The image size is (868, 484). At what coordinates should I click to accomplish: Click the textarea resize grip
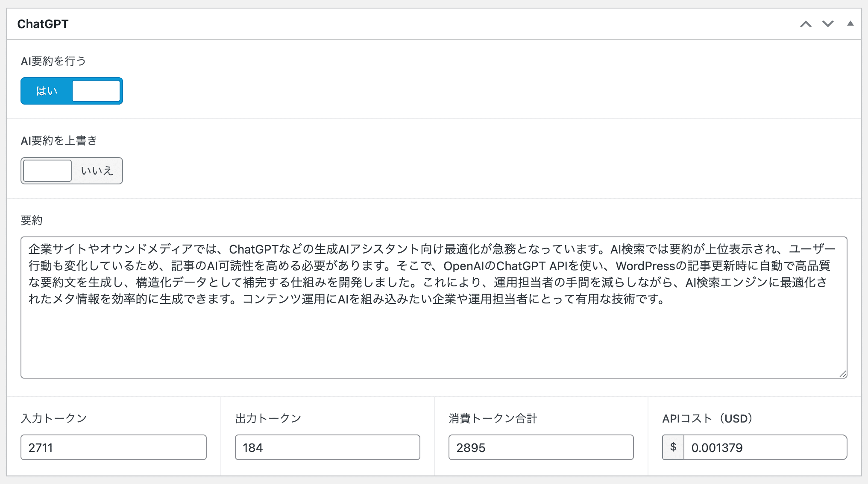(x=843, y=375)
